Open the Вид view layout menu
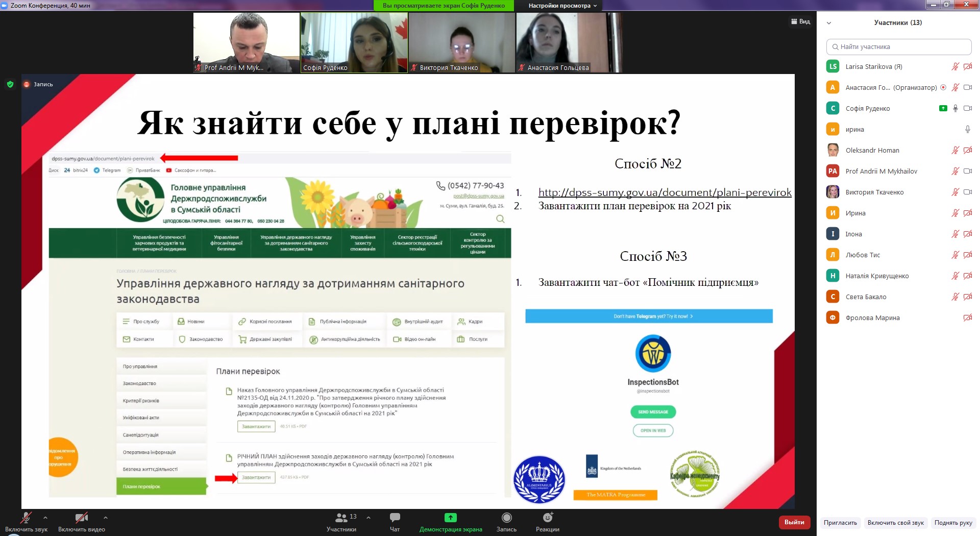Screen dimensions: 980x536 (x=801, y=21)
